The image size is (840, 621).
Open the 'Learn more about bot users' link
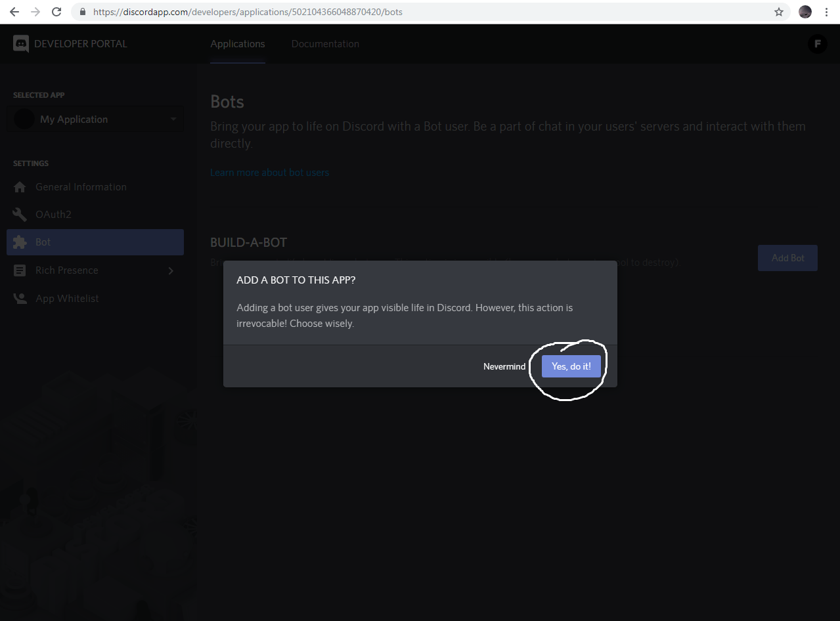coord(269,173)
